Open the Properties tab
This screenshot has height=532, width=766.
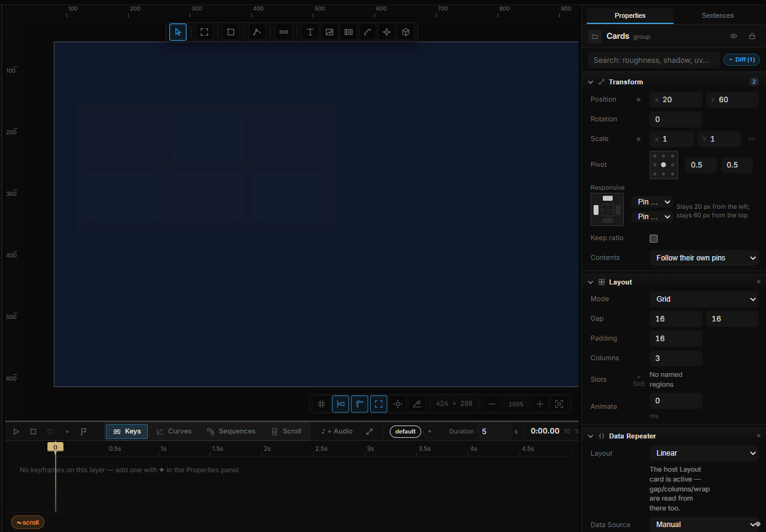pos(630,15)
